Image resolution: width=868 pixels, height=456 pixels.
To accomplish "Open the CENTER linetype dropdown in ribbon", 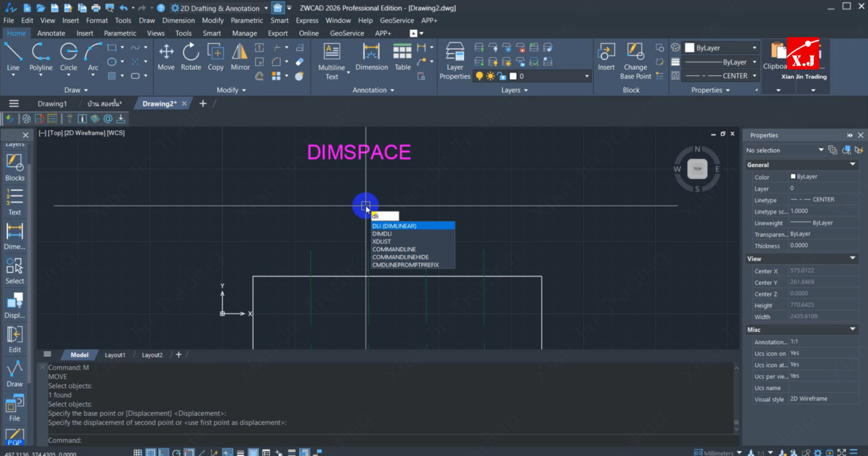I will tap(754, 76).
